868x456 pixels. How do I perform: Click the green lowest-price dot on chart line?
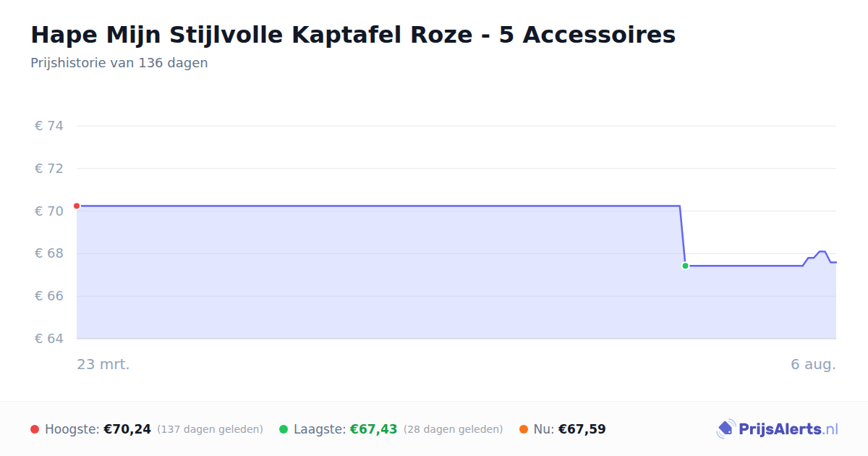pyautogui.click(x=685, y=266)
